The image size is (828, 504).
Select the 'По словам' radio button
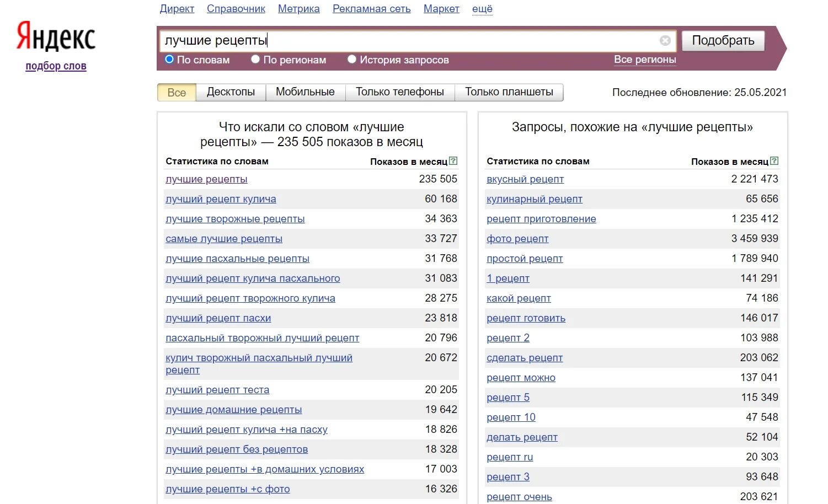tap(169, 59)
